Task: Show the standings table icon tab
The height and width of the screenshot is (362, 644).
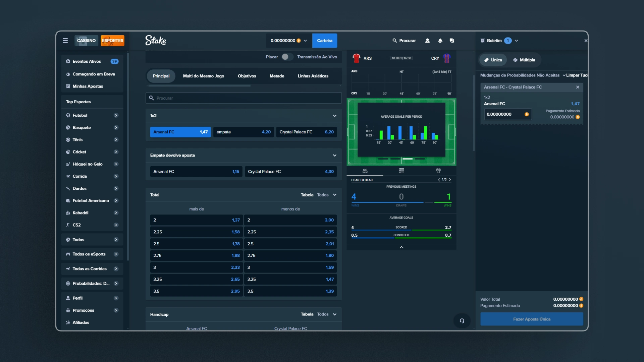Action: (401, 171)
